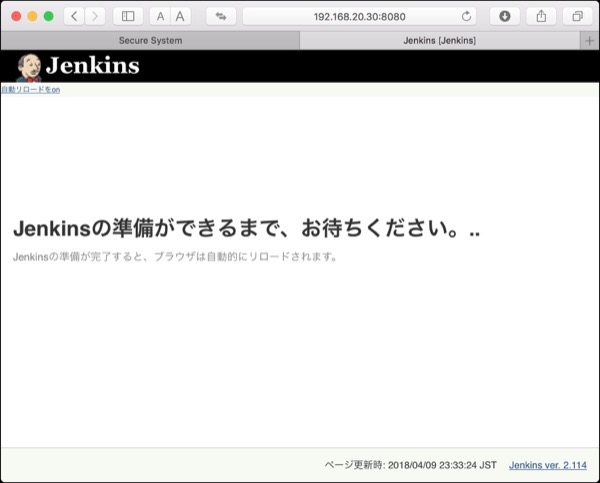Decrease text size with small A
Viewport: 600px width, 483px height.
pyautogui.click(x=160, y=16)
